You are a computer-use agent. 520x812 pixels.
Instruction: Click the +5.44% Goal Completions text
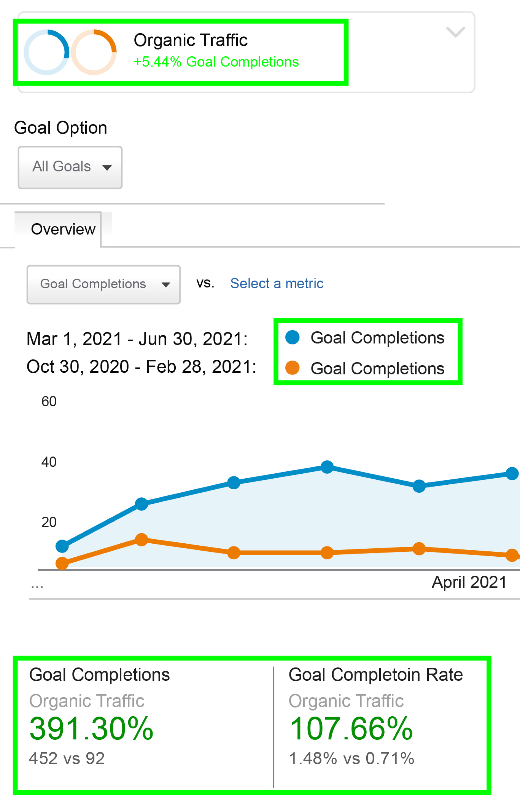coord(216,62)
